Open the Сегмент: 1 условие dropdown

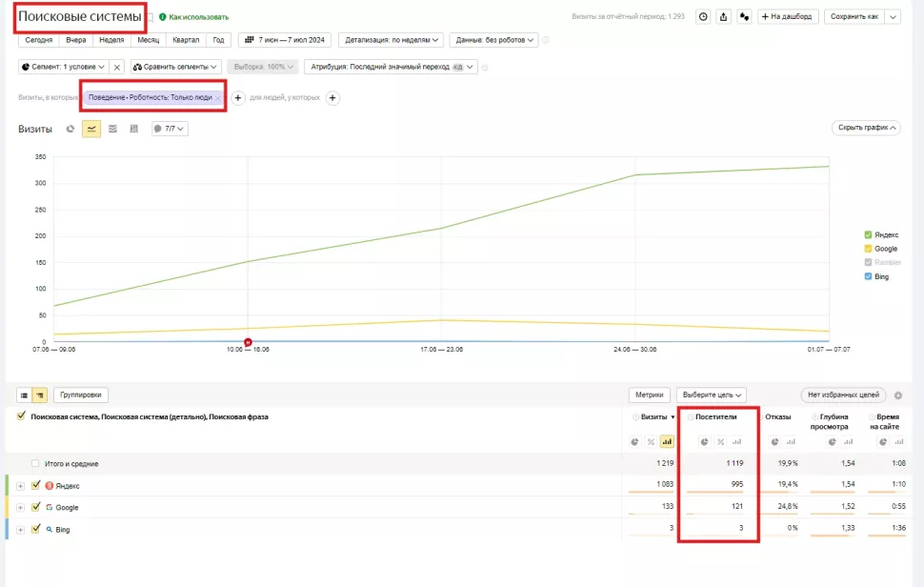(63, 68)
